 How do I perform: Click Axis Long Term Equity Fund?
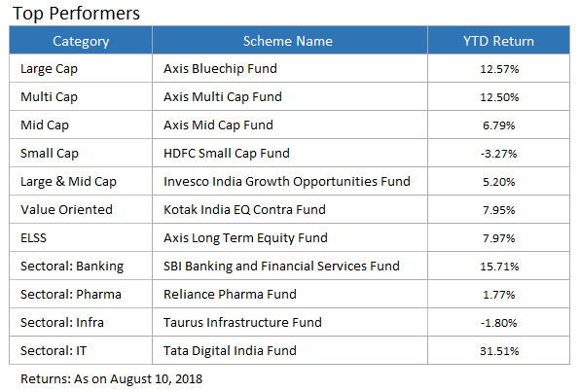pyautogui.click(x=245, y=237)
